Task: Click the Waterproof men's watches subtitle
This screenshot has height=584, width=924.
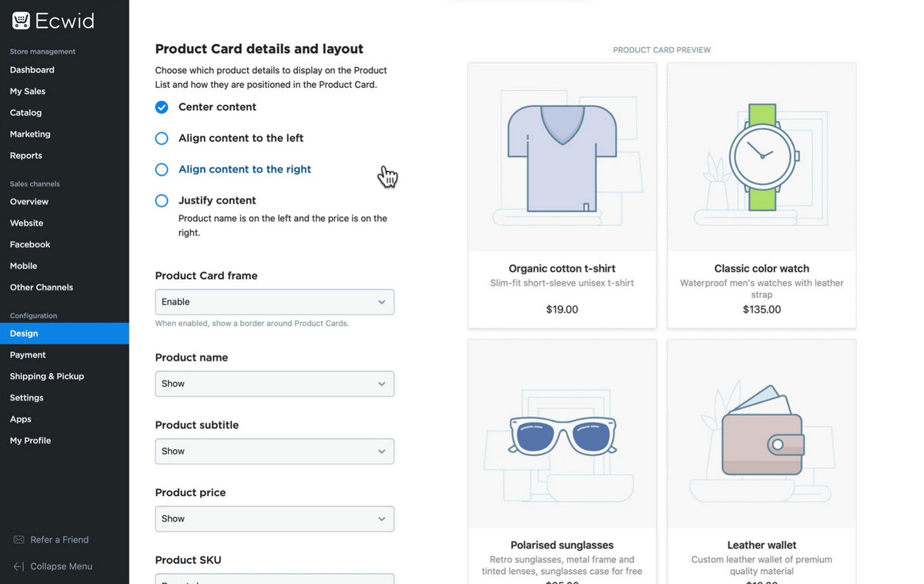Action: 762,289
